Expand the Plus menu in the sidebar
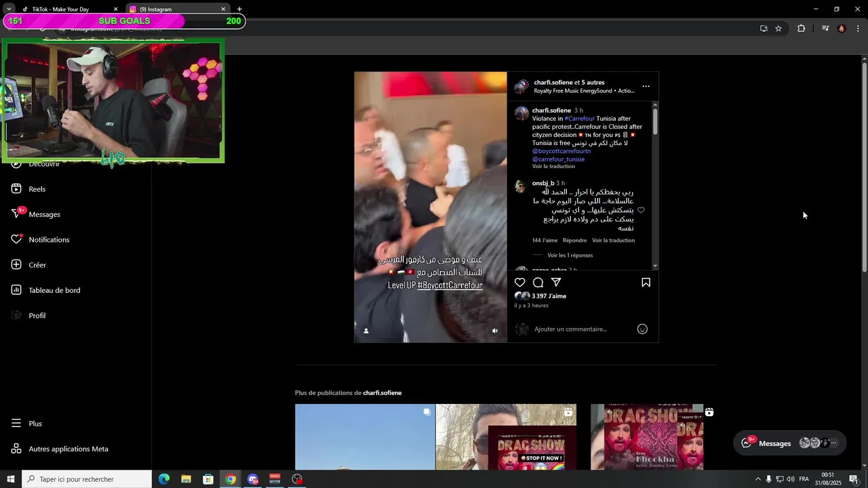Image resolution: width=868 pixels, height=488 pixels. coord(27,424)
